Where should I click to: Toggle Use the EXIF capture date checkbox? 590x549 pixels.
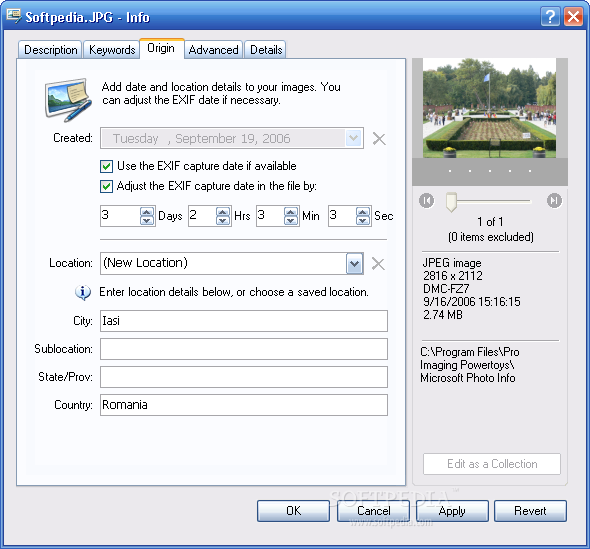(106, 166)
